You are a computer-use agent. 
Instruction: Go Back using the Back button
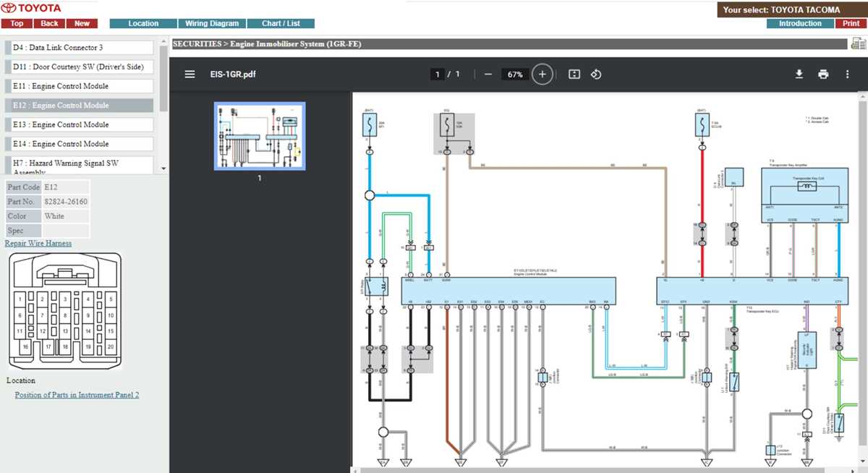point(50,23)
